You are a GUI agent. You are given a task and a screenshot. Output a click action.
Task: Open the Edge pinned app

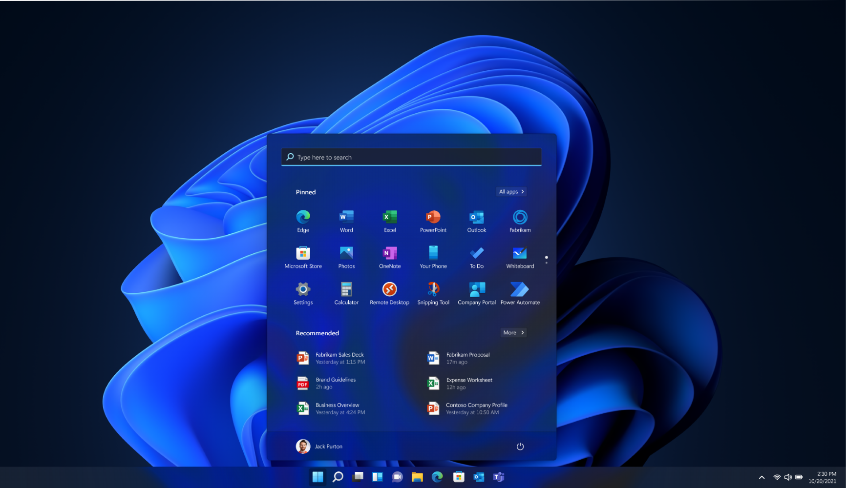coord(303,221)
